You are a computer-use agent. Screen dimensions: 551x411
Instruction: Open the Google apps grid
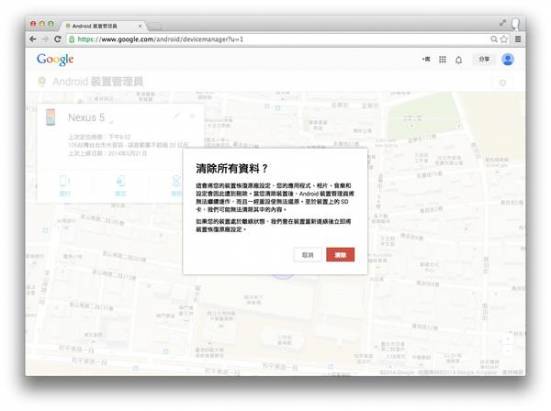[442, 60]
